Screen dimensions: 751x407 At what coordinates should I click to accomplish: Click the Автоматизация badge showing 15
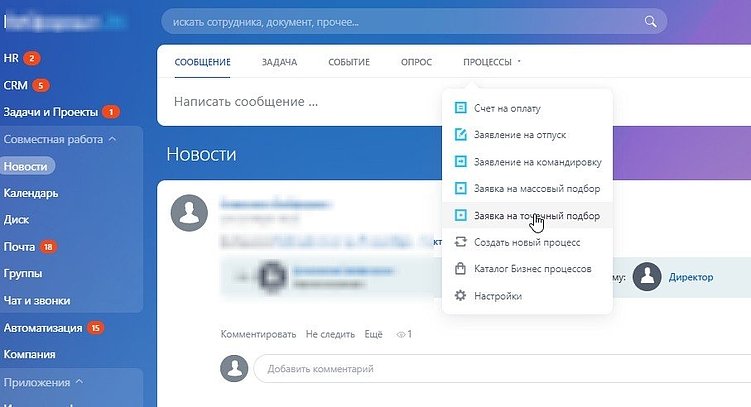coord(95,328)
